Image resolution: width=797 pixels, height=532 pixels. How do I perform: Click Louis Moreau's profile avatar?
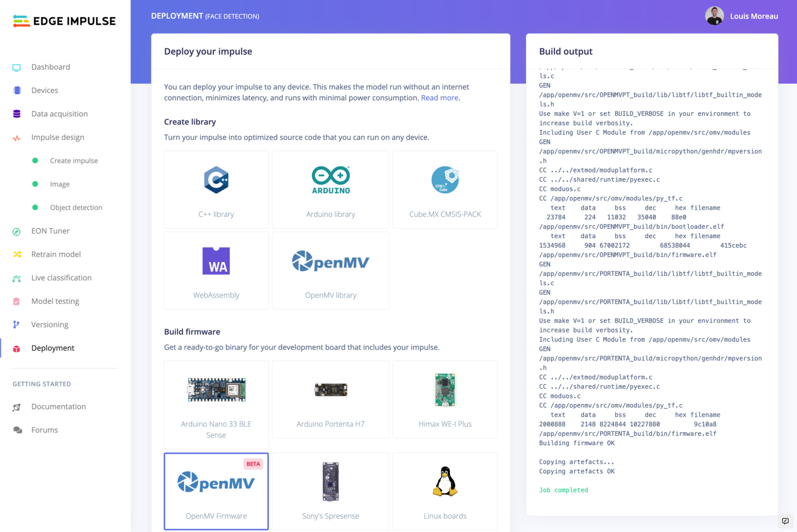pyautogui.click(x=715, y=16)
